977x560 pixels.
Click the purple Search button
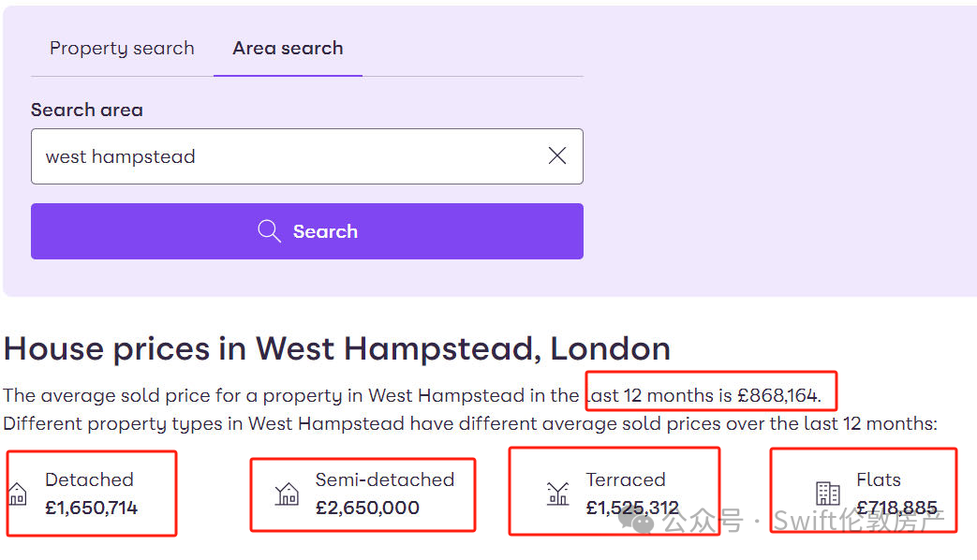click(307, 231)
